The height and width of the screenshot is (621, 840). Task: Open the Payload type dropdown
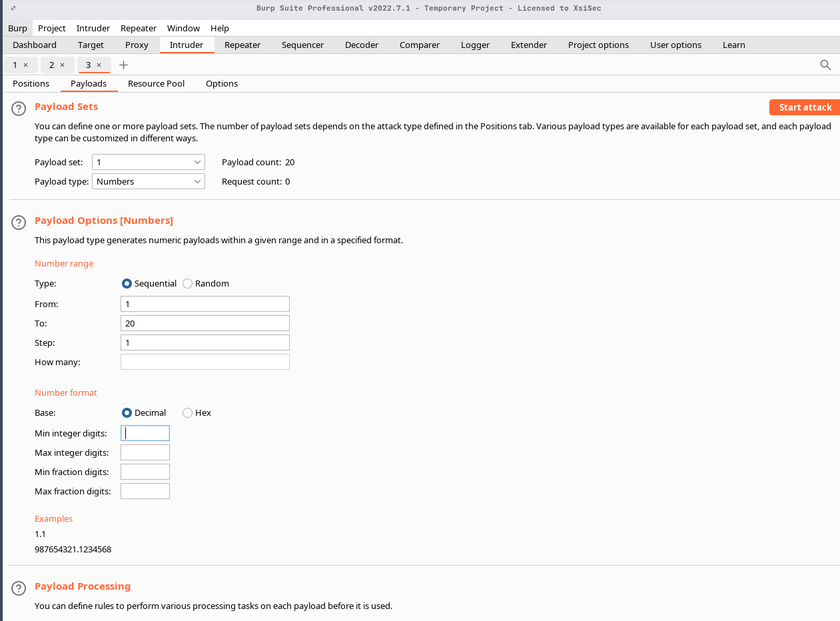coord(149,181)
